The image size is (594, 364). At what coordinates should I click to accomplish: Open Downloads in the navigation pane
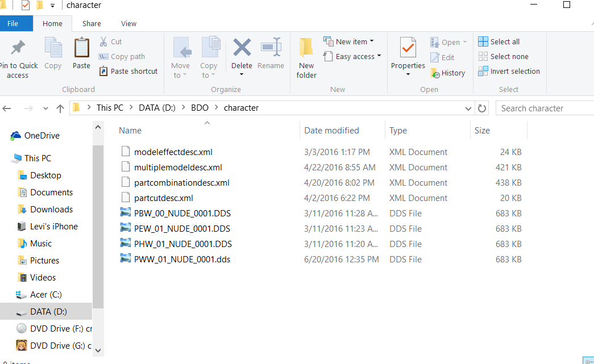[x=51, y=210]
